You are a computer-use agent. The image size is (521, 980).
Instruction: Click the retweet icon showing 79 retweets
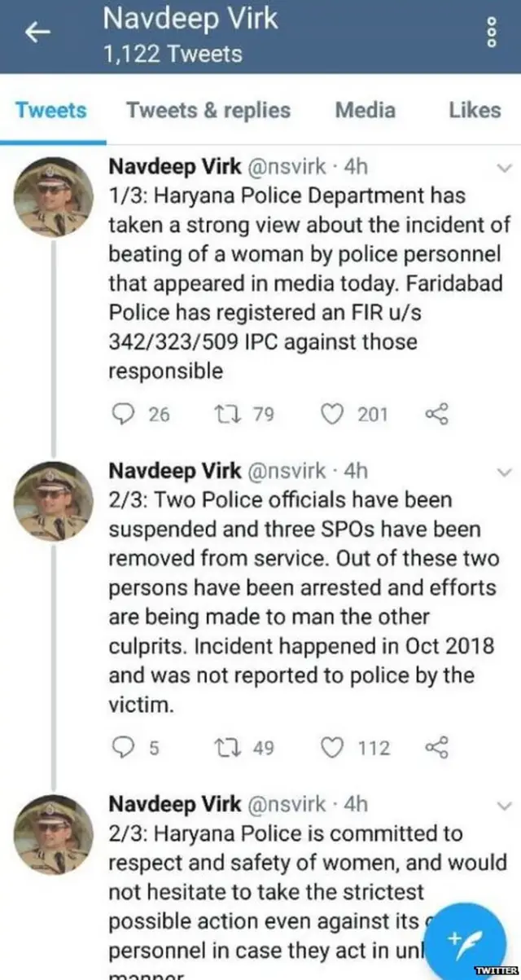(228, 415)
